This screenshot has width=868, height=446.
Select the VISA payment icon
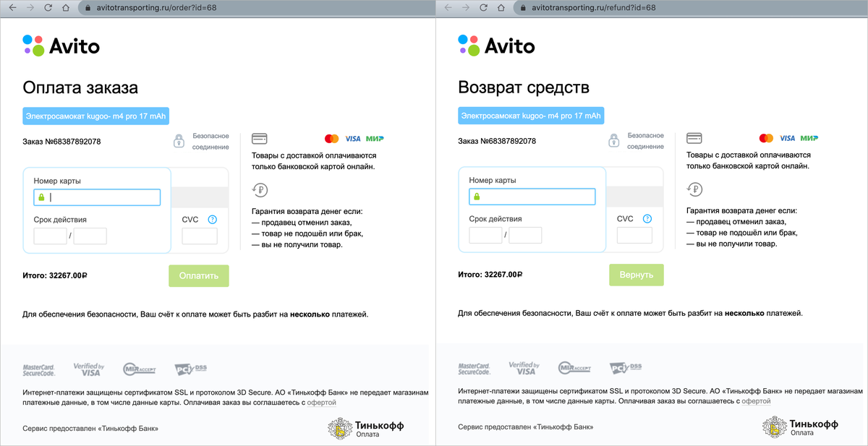352,138
